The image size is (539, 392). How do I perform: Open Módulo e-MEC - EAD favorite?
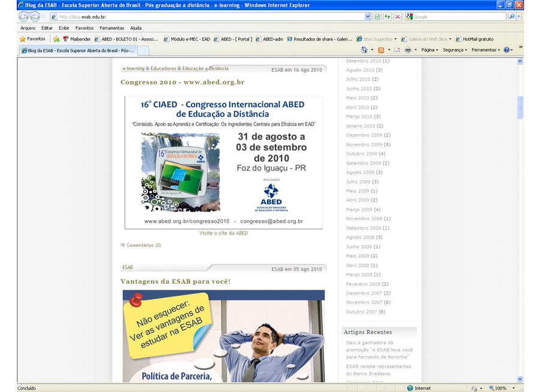coord(187,39)
